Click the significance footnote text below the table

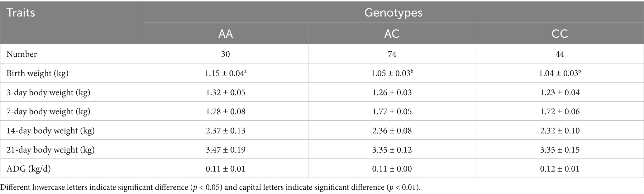[210, 187]
